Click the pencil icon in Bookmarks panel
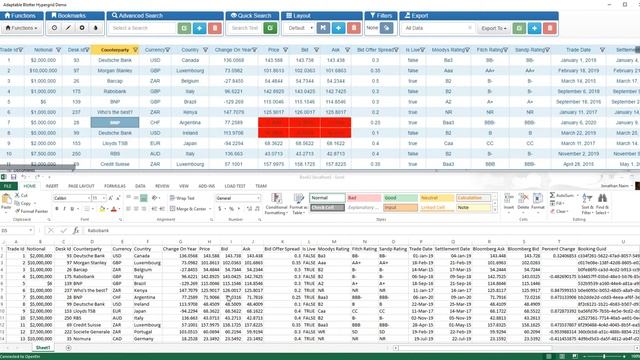The width and height of the screenshot is (640, 360). click(68, 28)
